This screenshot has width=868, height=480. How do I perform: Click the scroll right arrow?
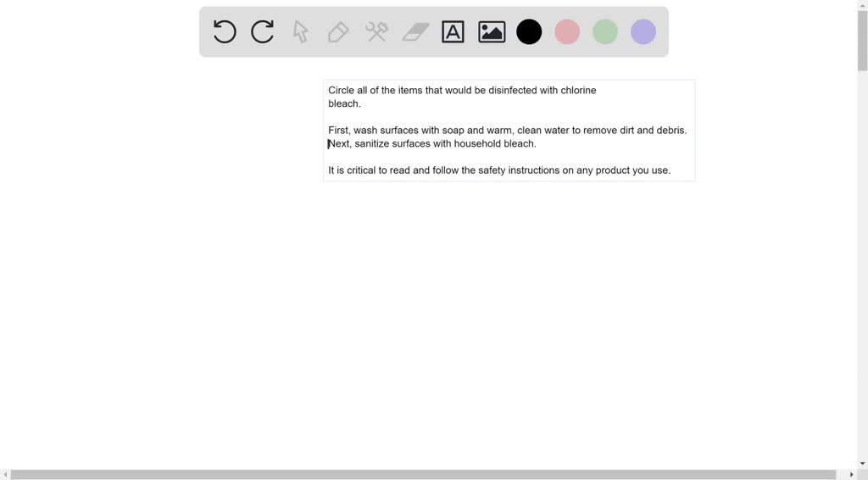[851, 474]
